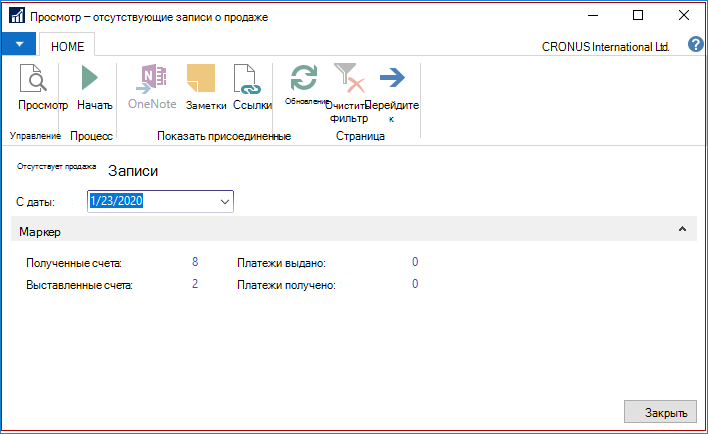Open Платежи получено value 0

point(415,284)
